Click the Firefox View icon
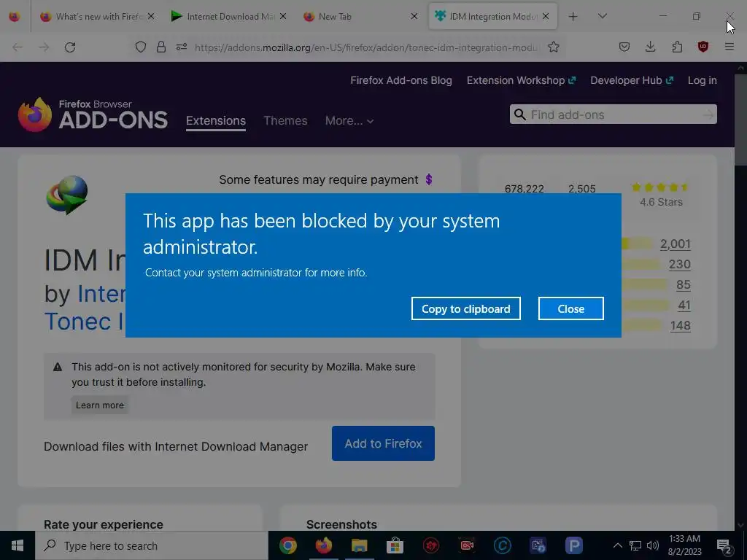 pyautogui.click(x=15, y=17)
